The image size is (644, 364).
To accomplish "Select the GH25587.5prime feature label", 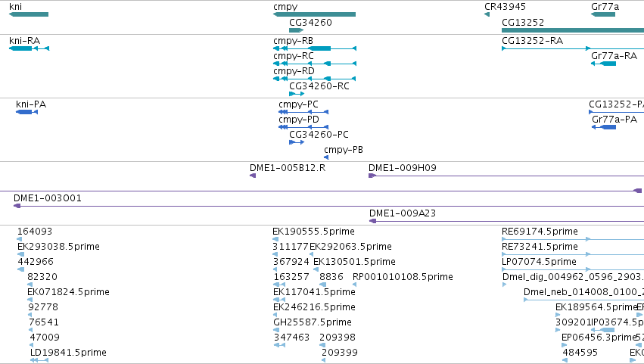I will [x=313, y=322].
